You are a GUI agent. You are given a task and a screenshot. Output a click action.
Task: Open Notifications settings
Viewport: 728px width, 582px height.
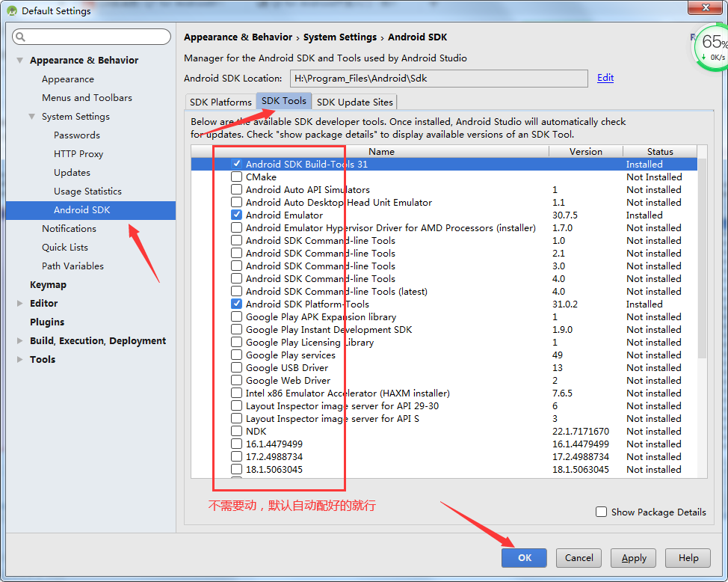pyautogui.click(x=70, y=229)
